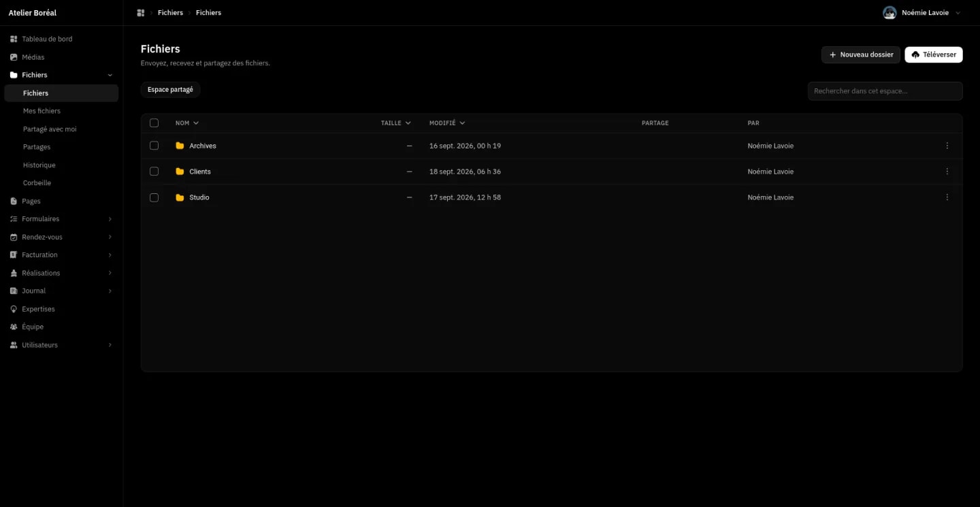Click the Facturation invoice icon

(x=14, y=255)
